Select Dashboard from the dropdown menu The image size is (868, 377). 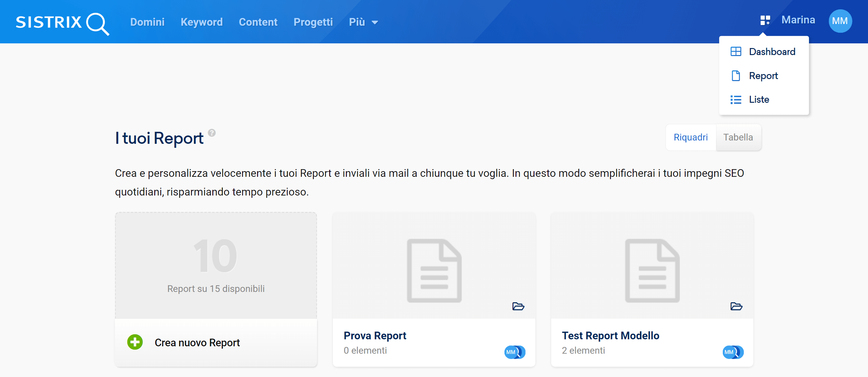764,51
